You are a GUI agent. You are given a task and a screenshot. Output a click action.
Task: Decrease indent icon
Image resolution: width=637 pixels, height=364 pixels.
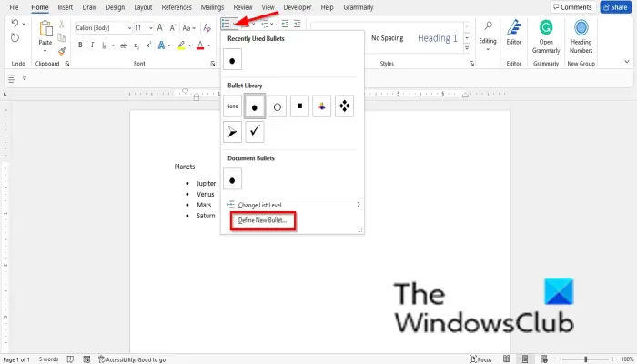click(285, 24)
